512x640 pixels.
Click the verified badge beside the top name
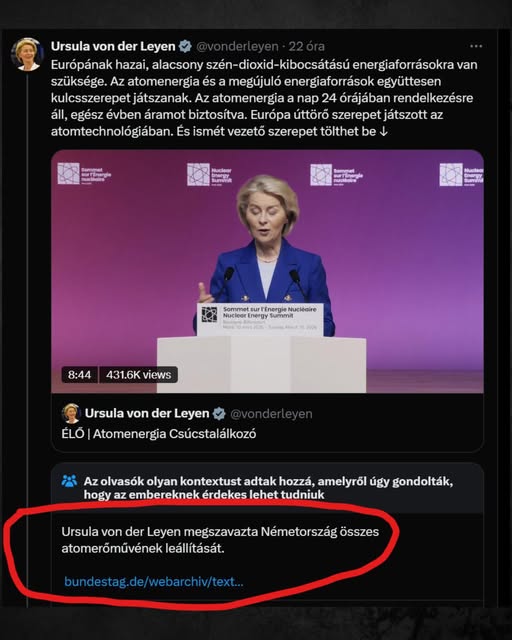click(x=185, y=47)
